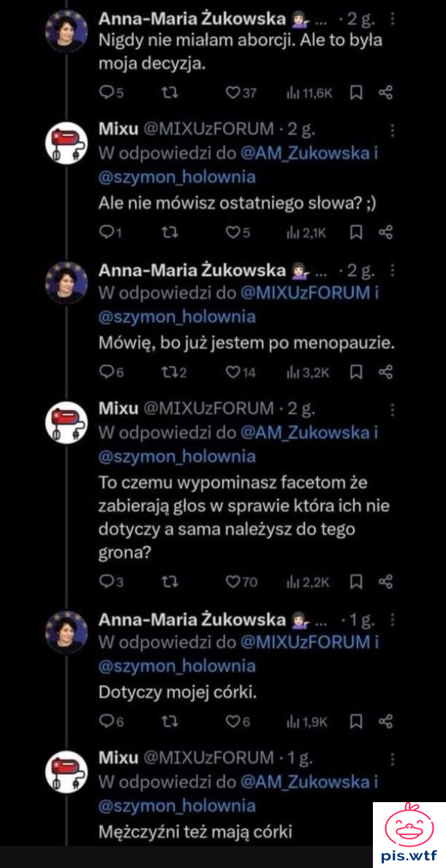Screen dimensions: 446x868
Task: Like the 'To czemu wypominasz facetom' tweet
Action: coord(234,582)
